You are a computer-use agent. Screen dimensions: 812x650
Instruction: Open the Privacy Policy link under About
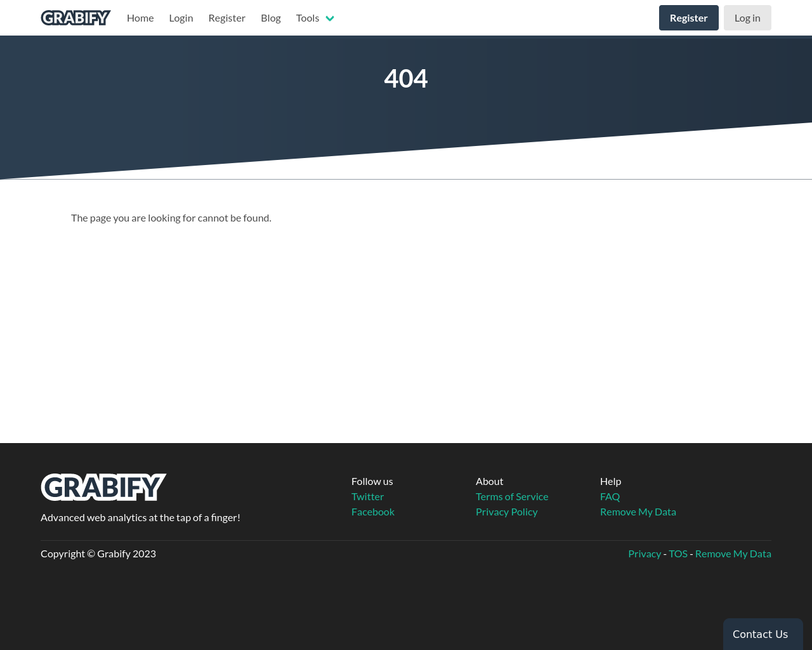point(507,512)
